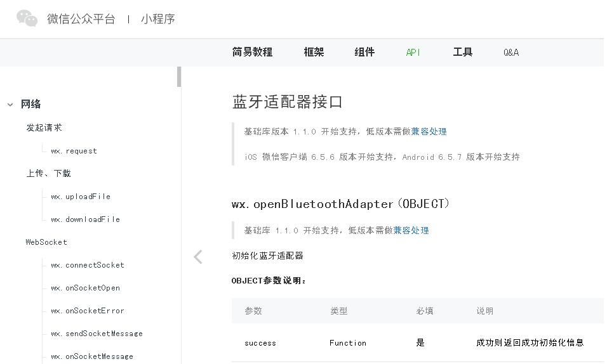Collapse the 网络 section chevron
Screen dimensions: 607x364
click(10, 105)
